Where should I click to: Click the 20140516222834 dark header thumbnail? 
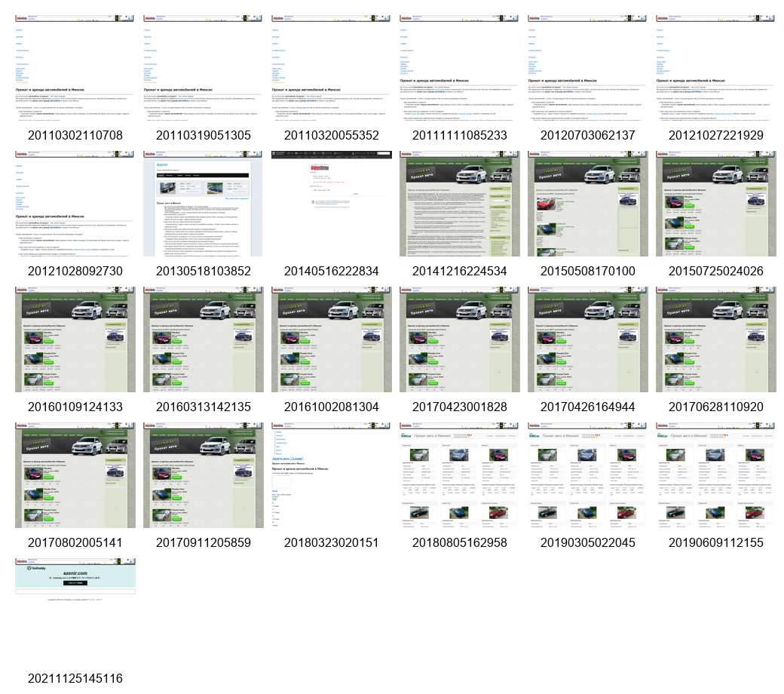tap(332, 204)
